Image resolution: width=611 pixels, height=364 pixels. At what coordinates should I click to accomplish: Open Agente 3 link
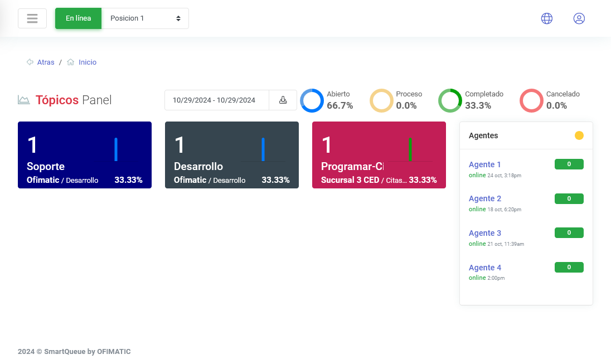(484, 233)
